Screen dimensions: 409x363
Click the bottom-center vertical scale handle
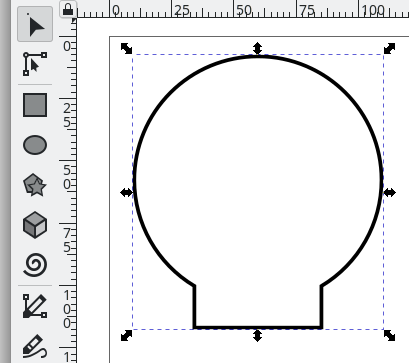pos(257,335)
